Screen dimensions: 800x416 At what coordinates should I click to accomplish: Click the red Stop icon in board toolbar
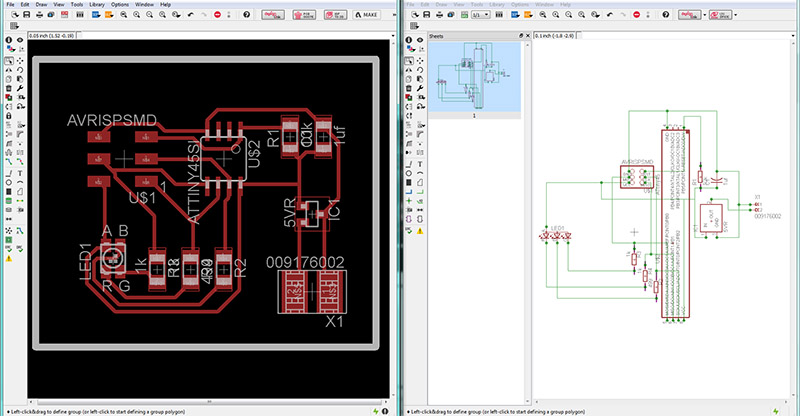(217, 15)
